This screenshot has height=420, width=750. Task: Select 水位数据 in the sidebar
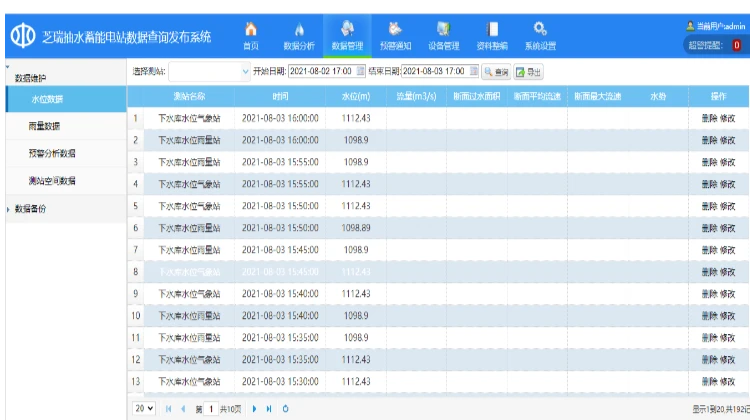(x=66, y=99)
